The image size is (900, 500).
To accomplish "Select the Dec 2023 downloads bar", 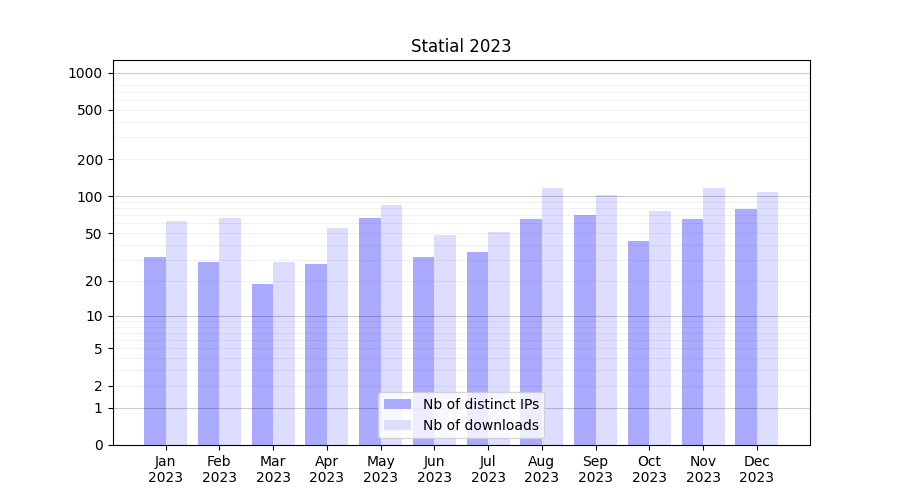I will (767, 318).
